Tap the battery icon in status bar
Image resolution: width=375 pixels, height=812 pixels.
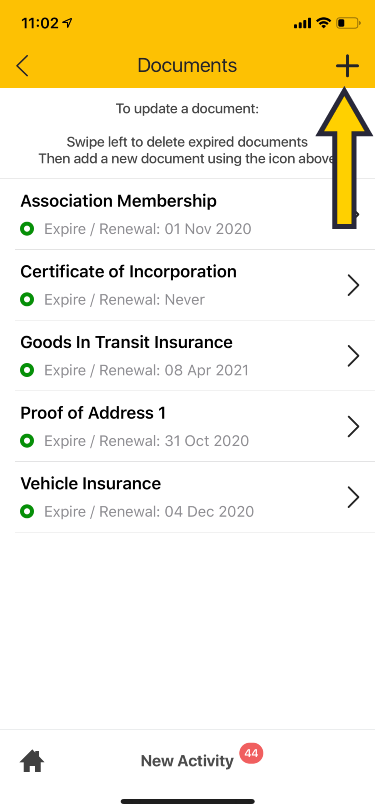348,23
